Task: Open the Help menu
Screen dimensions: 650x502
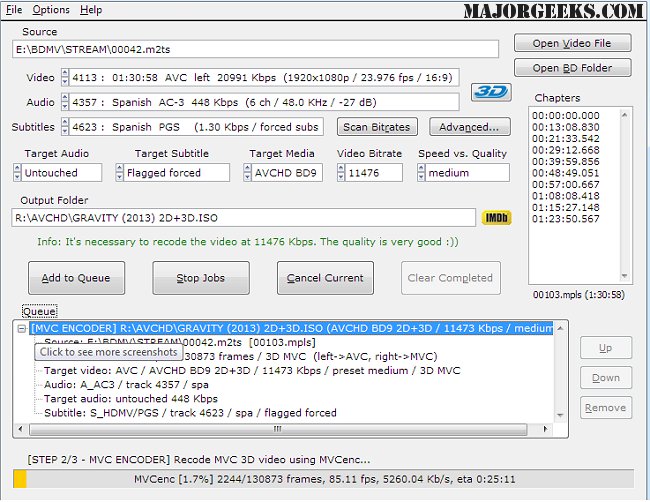Action: coord(91,10)
